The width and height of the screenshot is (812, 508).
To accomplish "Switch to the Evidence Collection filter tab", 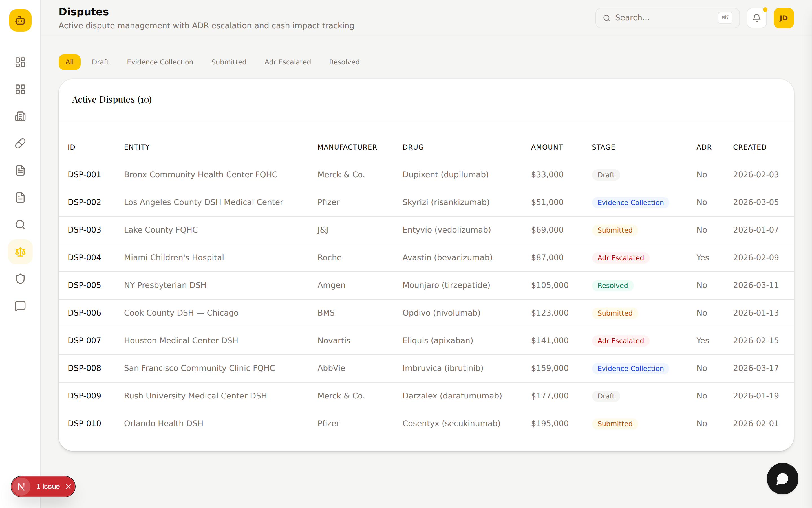I will (x=160, y=62).
